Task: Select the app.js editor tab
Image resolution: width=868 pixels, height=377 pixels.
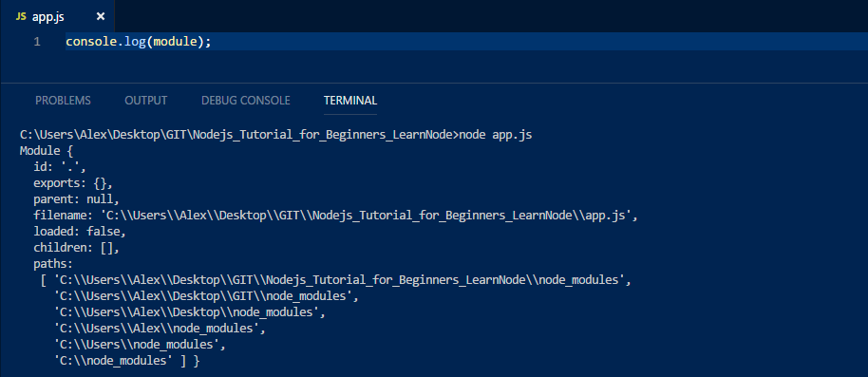Action: tap(57, 16)
